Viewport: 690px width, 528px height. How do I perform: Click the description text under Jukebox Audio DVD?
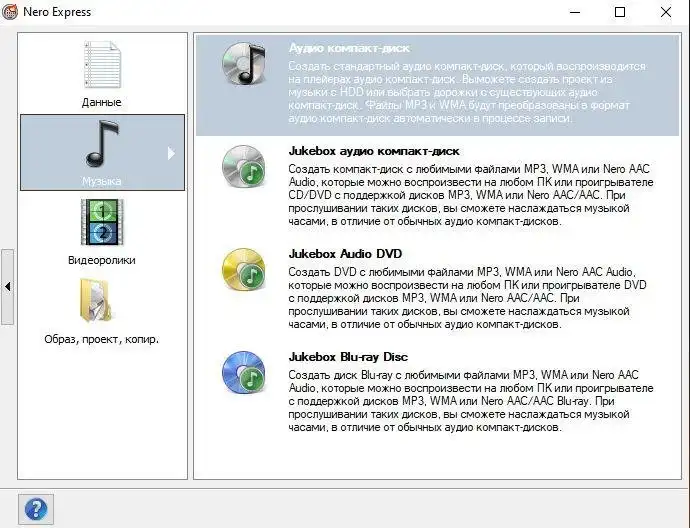coord(467,298)
